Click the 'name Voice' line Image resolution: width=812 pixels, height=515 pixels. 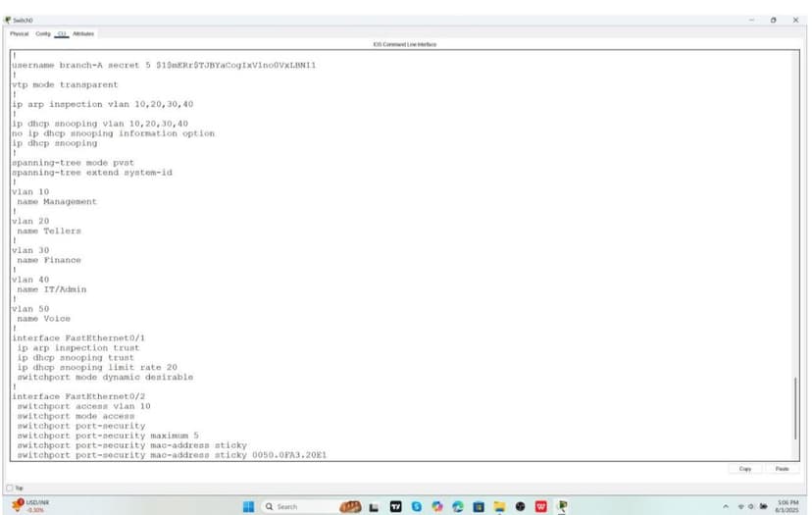pyautogui.click(x=43, y=319)
